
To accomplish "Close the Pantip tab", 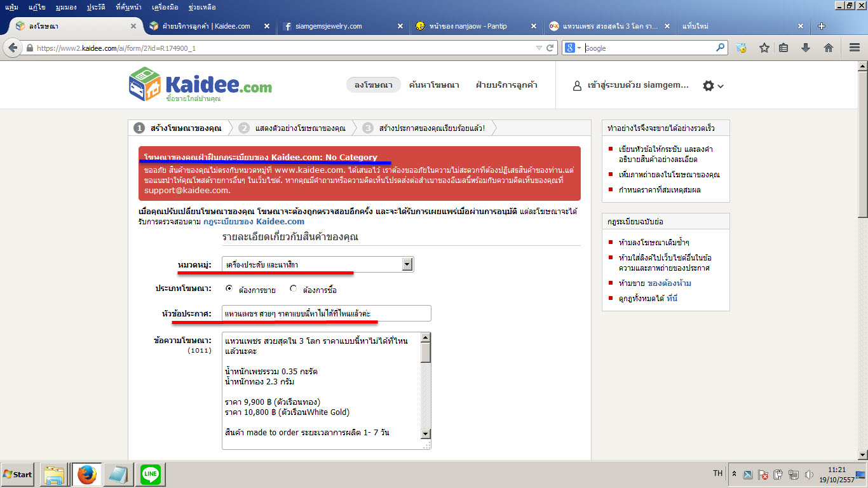I will click(x=534, y=26).
